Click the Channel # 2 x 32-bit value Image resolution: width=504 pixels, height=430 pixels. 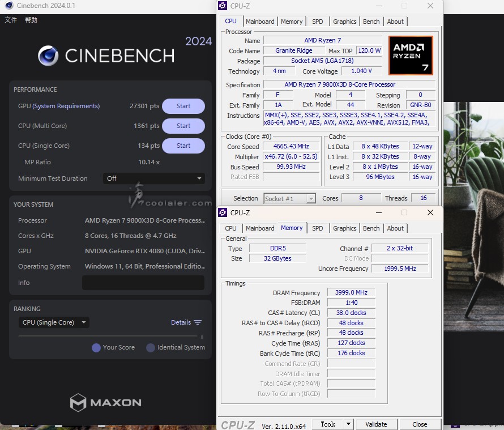[400, 248]
